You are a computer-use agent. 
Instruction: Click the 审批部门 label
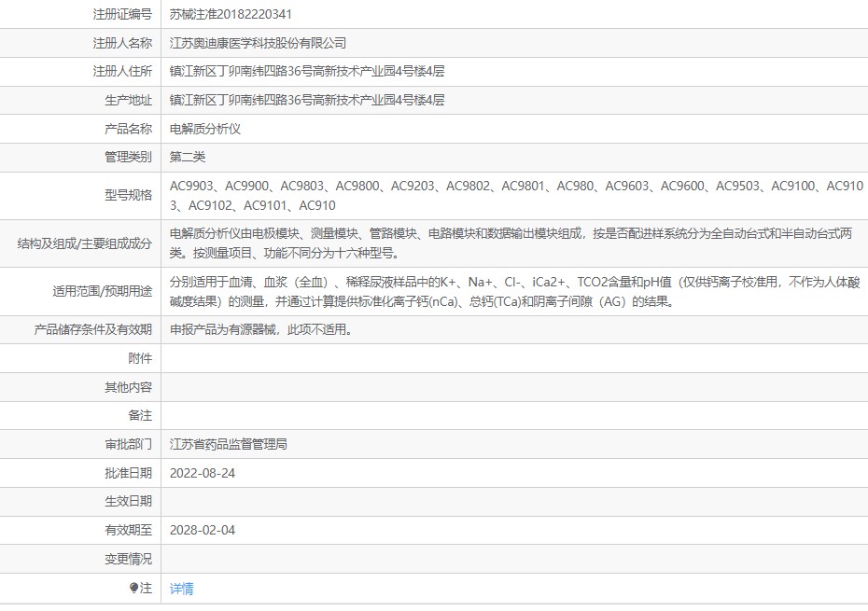tap(129, 444)
